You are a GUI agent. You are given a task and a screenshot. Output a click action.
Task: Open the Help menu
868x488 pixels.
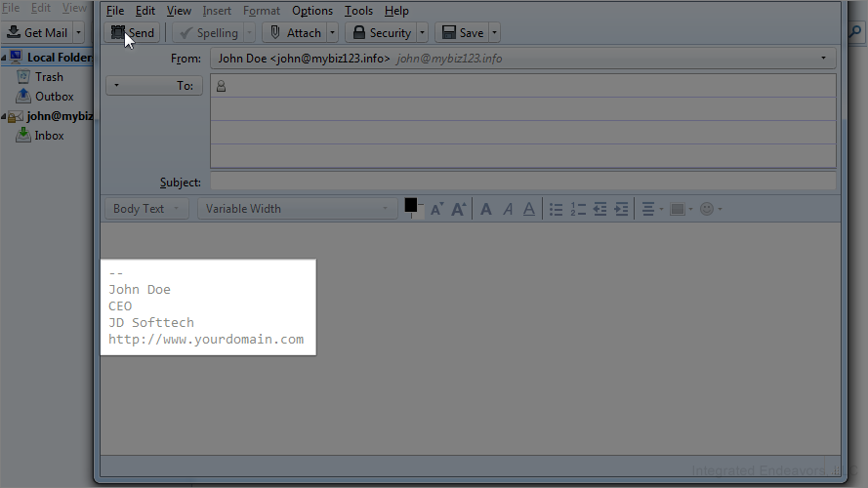click(x=396, y=11)
